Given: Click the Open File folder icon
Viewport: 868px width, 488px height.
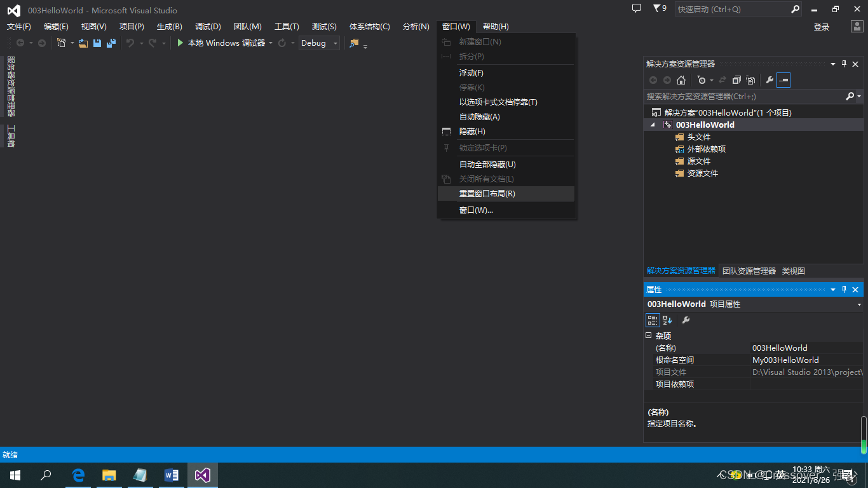Looking at the screenshot, I should pyautogui.click(x=83, y=43).
